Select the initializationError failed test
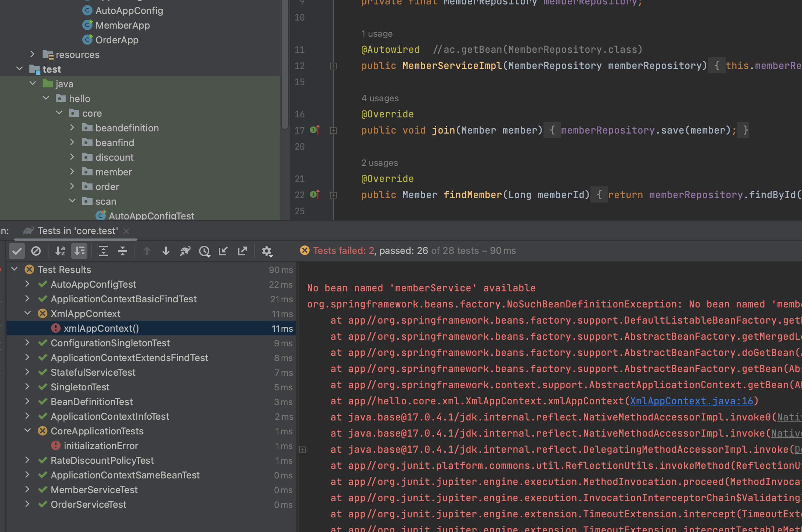802x532 pixels. [x=151, y=445]
